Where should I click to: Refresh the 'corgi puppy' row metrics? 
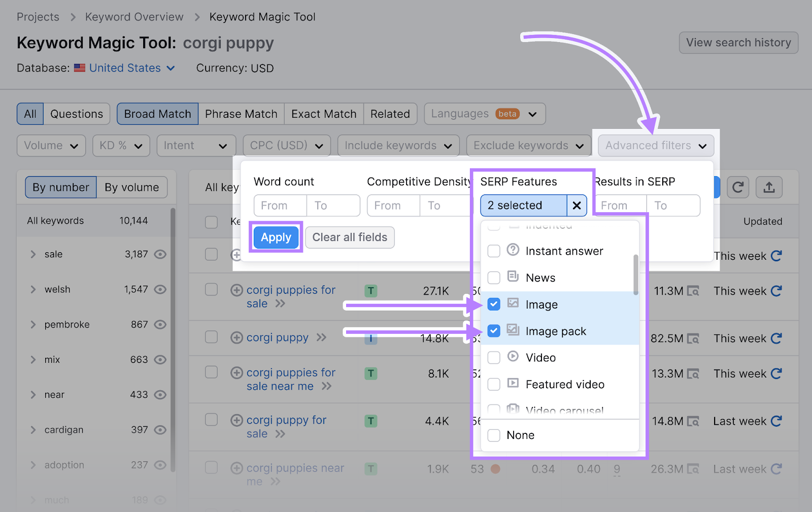coord(776,338)
